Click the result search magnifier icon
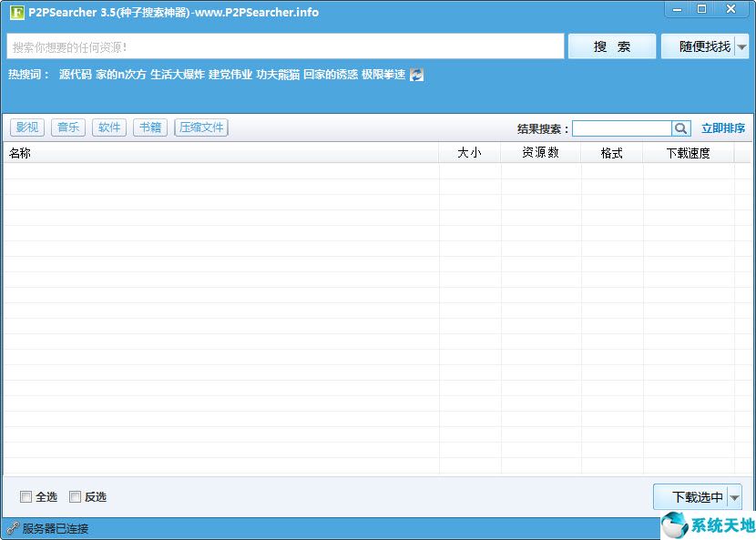This screenshot has height=540, width=756. click(680, 128)
